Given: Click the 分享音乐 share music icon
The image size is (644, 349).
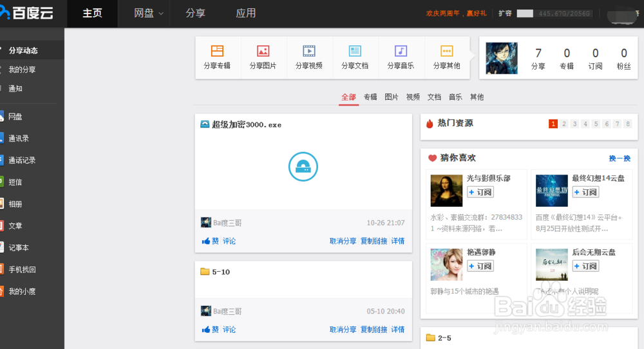Looking at the screenshot, I should [x=401, y=51].
